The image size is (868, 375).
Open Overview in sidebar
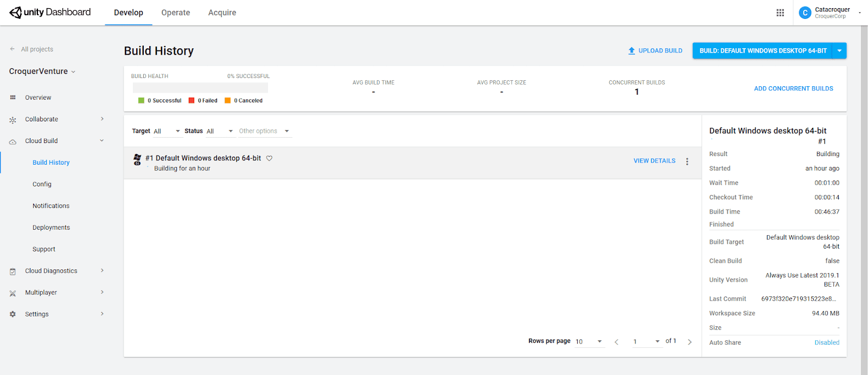coord(38,98)
